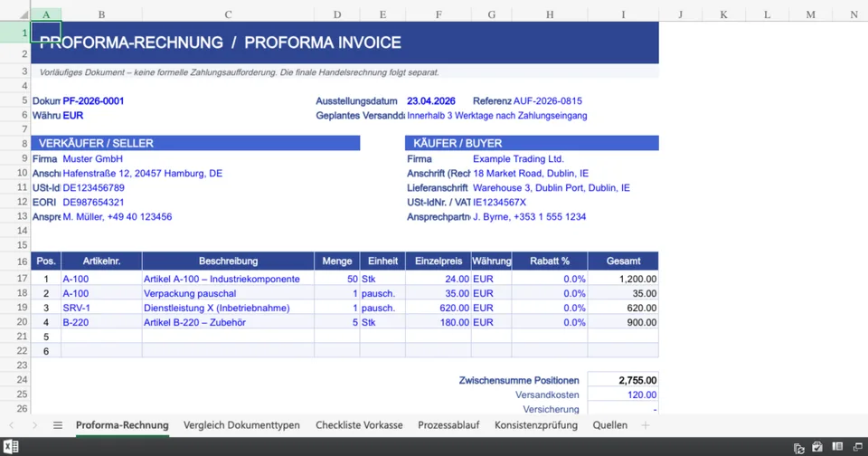Select the IE1234567X cell
This screenshot has width=868, height=456.
click(x=499, y=202)
